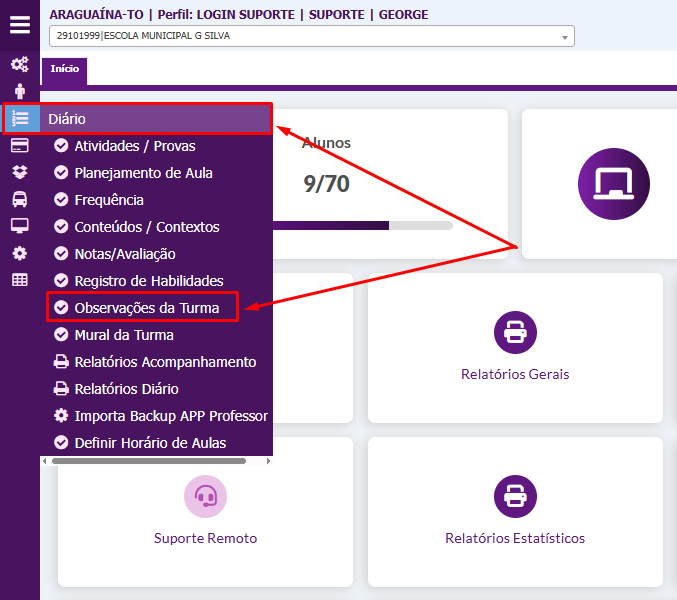Image resolution: width=677 pixels, height=600 pixels.
Task: Switch to the Início tab
Action: 65,70
